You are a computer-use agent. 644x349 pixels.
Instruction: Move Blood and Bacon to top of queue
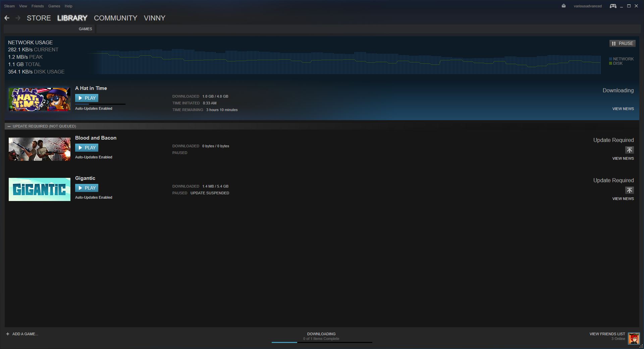(630, 150)
